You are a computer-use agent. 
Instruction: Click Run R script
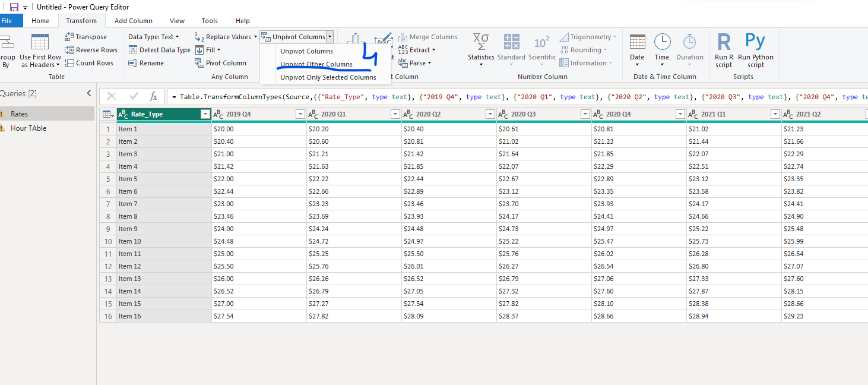point(724,51)
